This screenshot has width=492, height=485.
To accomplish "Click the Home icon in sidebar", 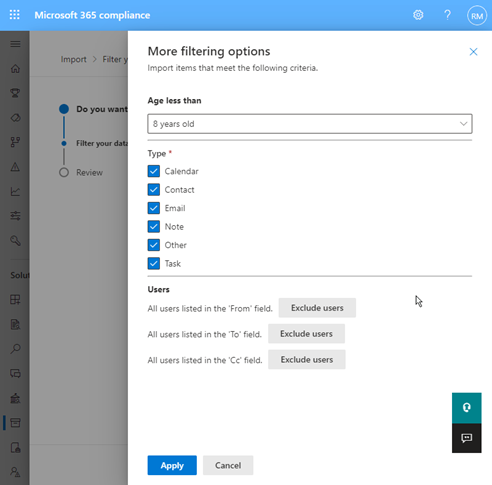I will tap(15, 69).
